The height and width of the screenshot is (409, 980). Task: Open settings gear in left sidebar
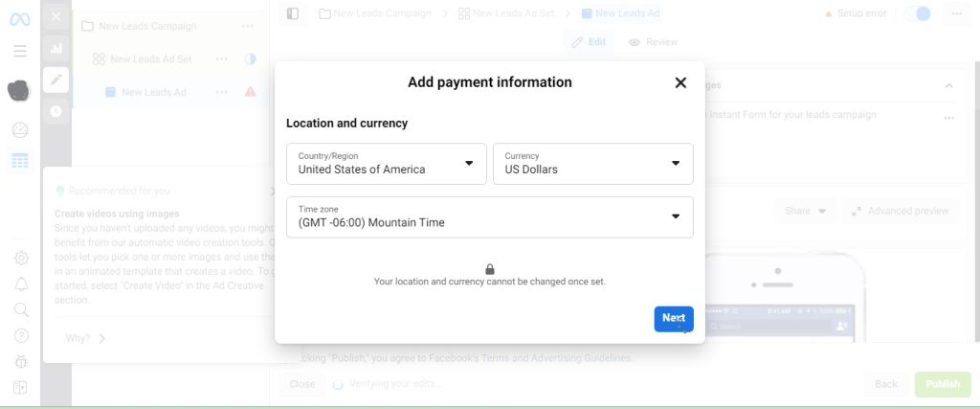[x=21, y=258]
